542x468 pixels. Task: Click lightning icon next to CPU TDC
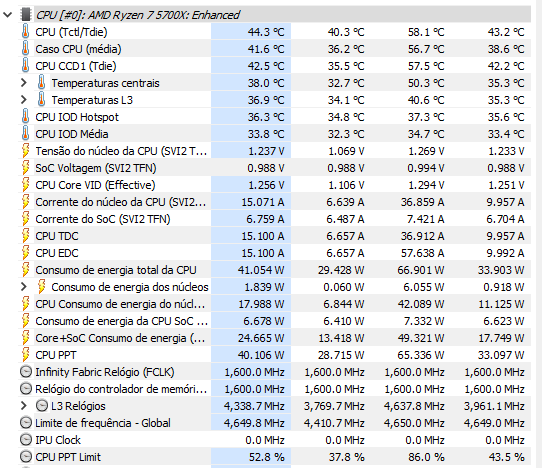click(26, 236)
